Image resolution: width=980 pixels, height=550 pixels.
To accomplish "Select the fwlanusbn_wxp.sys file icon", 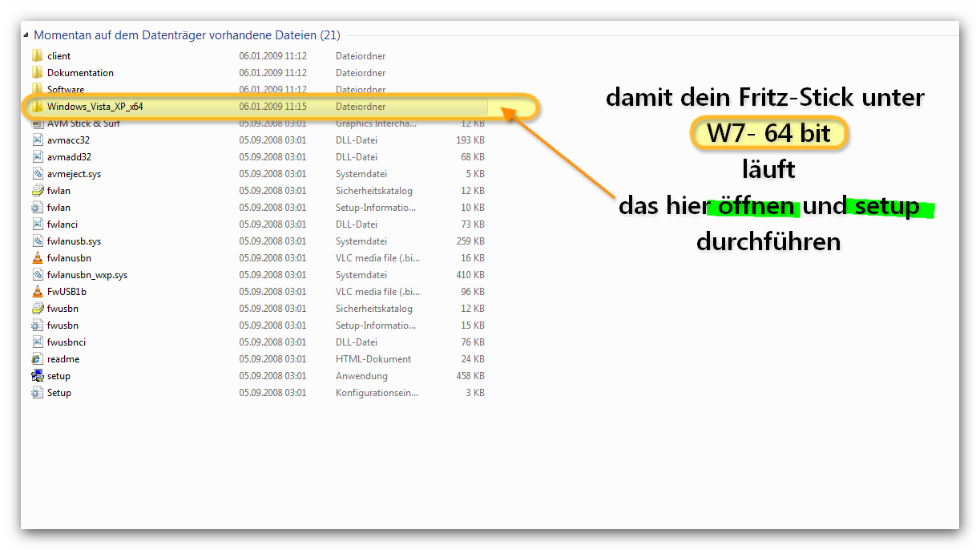I will 37,275.
